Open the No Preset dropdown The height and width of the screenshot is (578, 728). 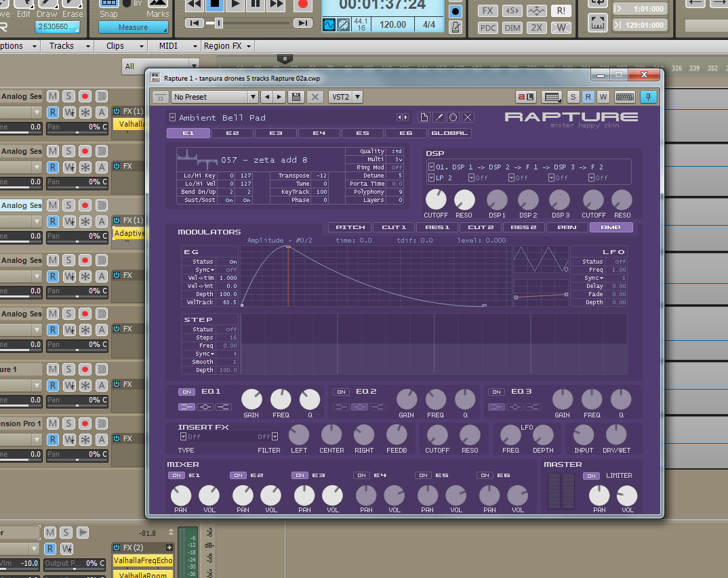pos(214,97)
